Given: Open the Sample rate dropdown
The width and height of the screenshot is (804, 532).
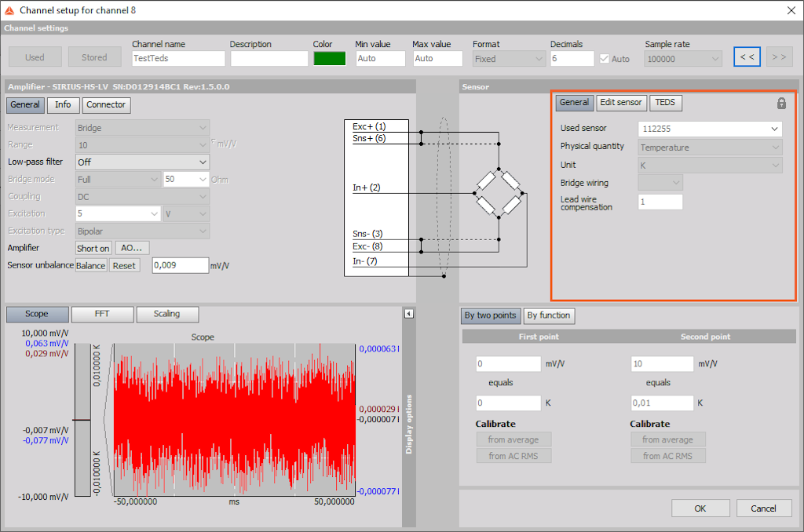Looking at the screenshot, I should pos(683,59).
